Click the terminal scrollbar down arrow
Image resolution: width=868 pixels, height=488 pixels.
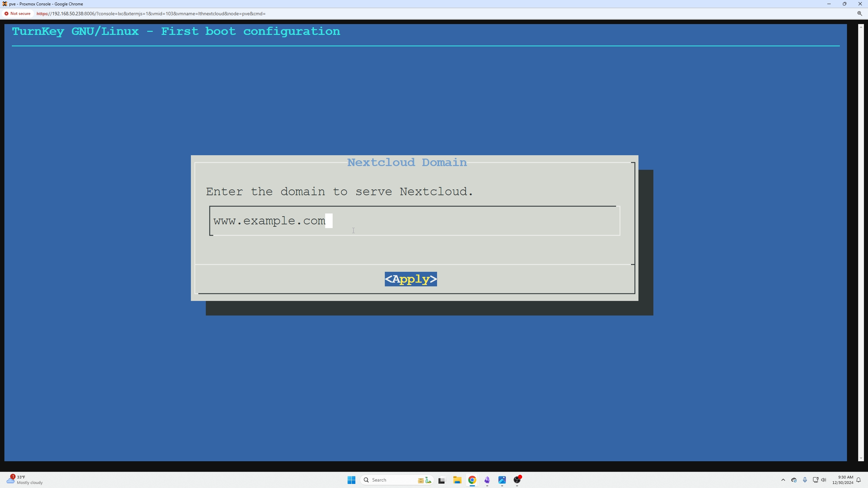coord(861,458)
